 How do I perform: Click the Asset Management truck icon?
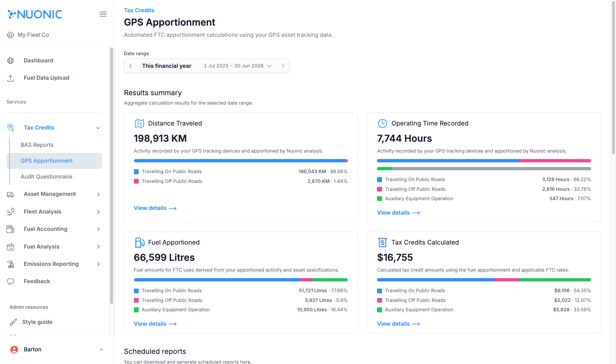tap(10, 194)
